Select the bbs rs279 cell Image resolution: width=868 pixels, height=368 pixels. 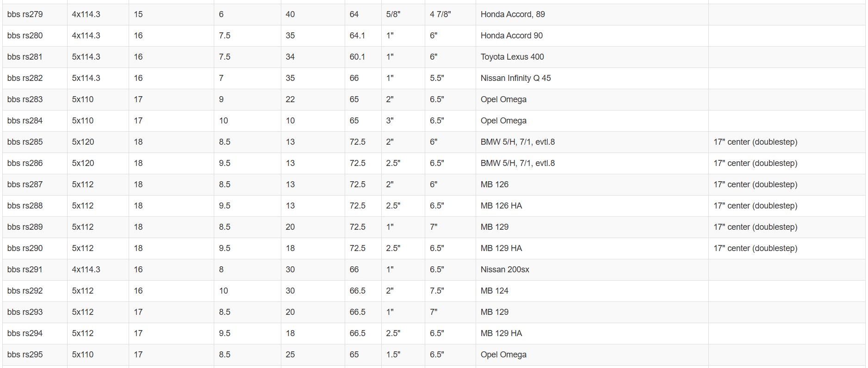tap(35, 14)
